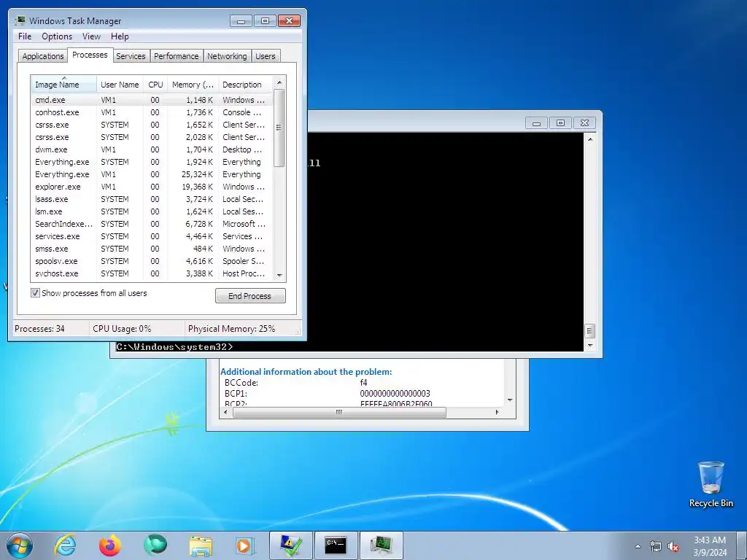This screenshot has height=560, width=747.
Task: Select the lsass.exe process row
Action: click(x=152, y=199)
